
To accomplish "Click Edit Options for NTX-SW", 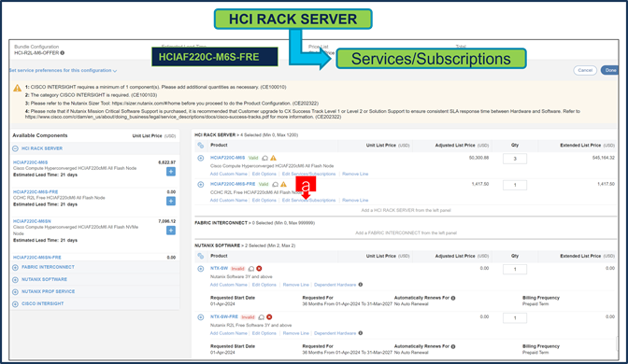I will (264, 285).
